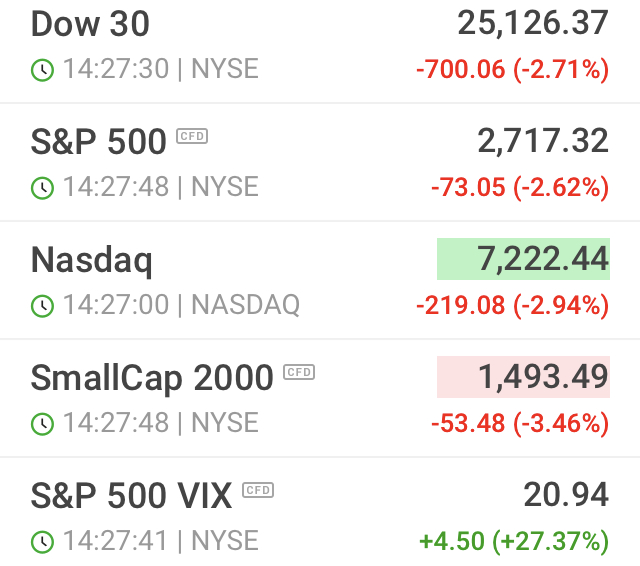The image size is (640, 566).
Task: Click the clock icon under SmallCap 2000
Action: (42, 424)
